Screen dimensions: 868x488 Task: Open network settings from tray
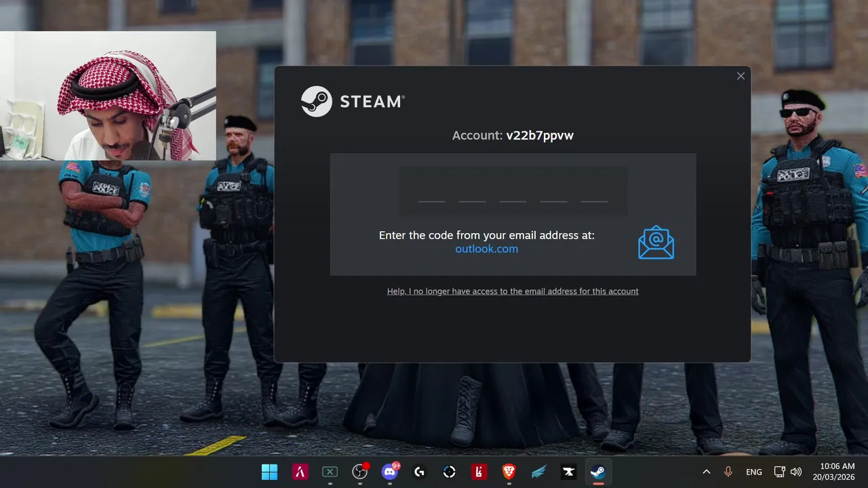[780, 472]
